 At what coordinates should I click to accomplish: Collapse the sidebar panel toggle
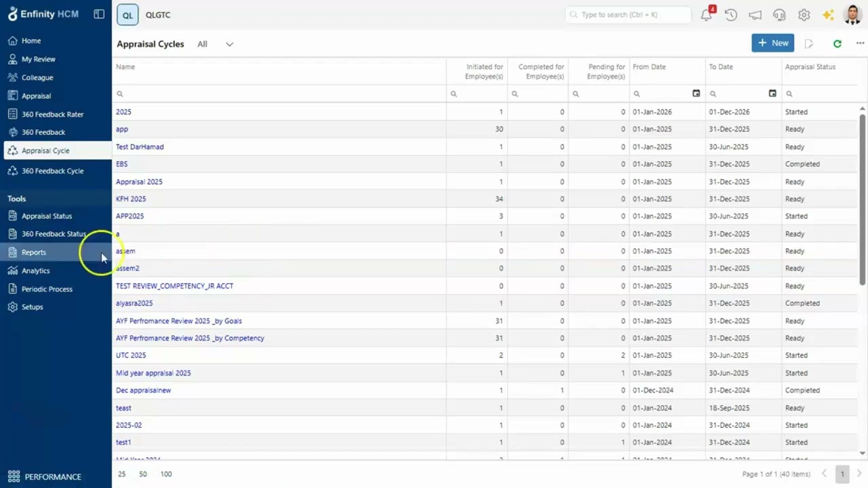[x=99, y=14]
